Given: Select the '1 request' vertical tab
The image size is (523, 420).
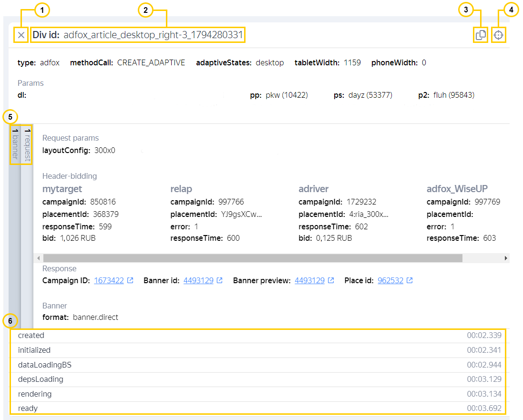Looking at the screenshot, I should click(x=27, y=143).
